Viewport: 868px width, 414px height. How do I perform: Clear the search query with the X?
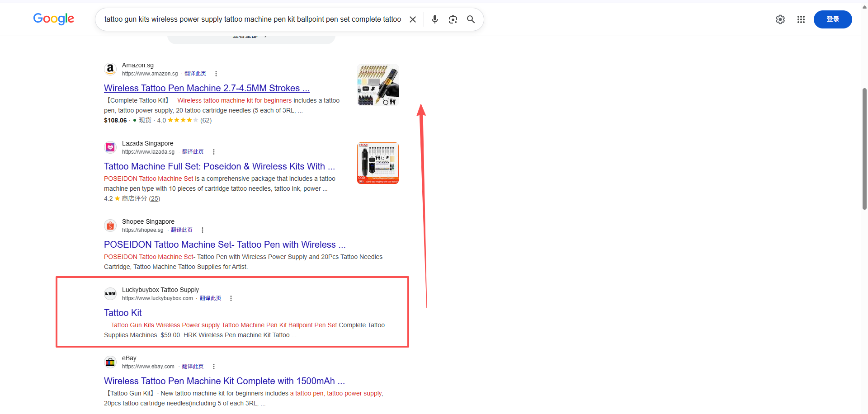(413, 19)
